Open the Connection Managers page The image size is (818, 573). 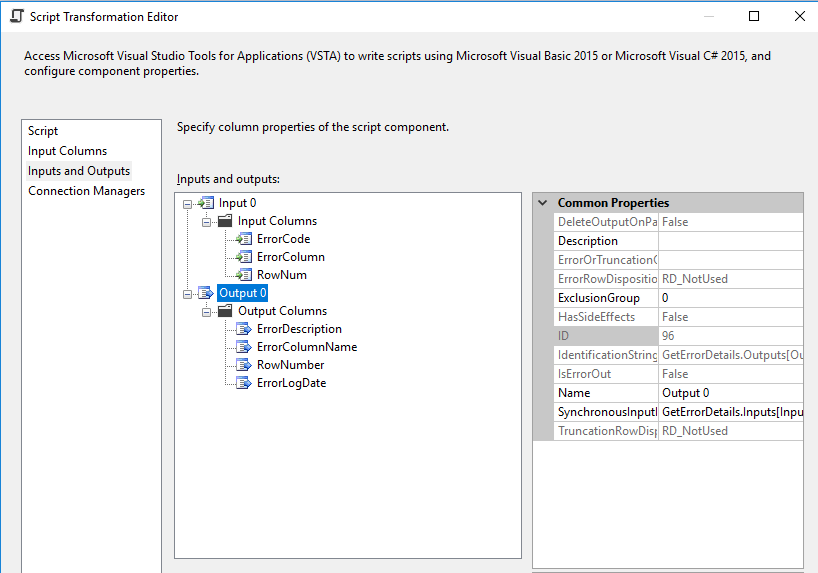(87, 191)
